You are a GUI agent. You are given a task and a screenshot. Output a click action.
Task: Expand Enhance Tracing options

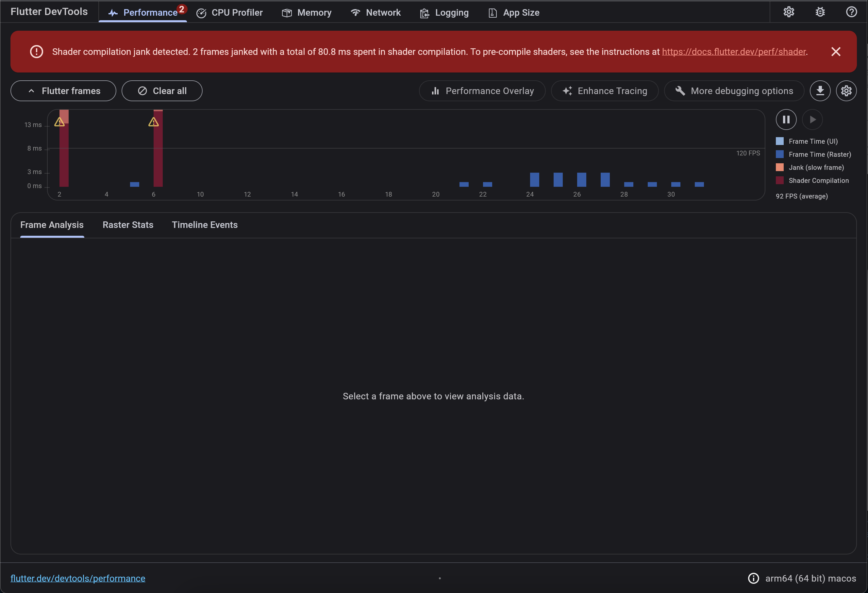coord(604,91)
